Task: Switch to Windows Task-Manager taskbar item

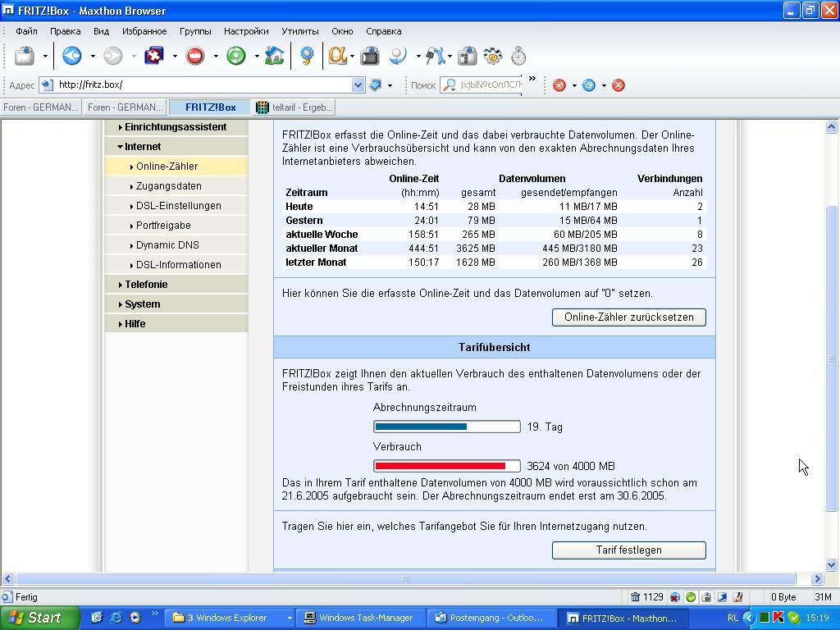Action: [x=360, y=618]
